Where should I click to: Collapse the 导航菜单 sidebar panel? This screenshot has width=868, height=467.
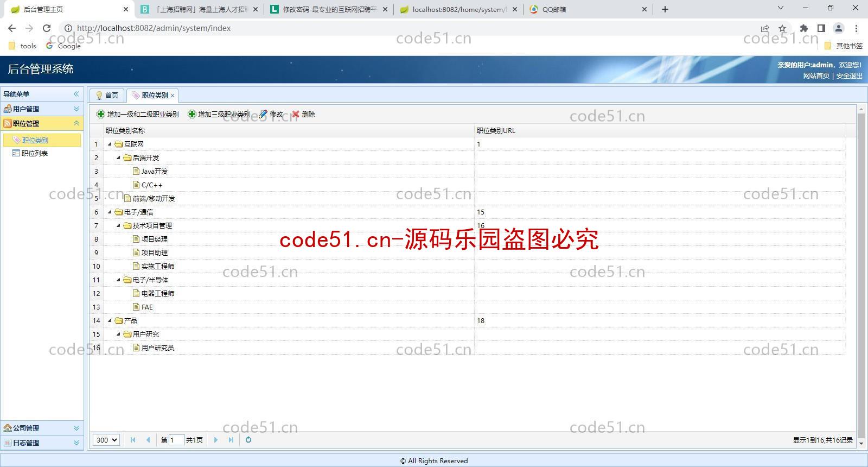click(76, 94)
